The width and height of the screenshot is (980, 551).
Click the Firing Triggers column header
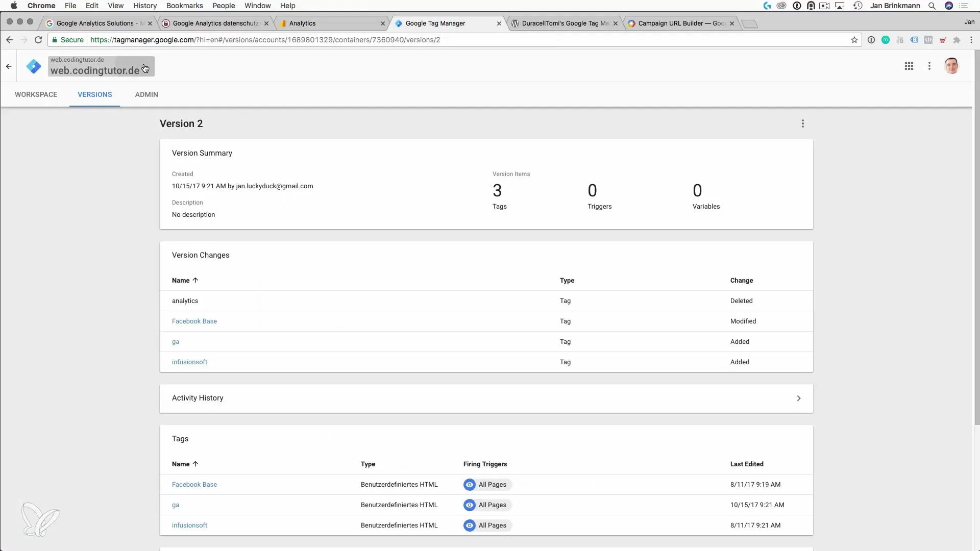pos(485,464)
